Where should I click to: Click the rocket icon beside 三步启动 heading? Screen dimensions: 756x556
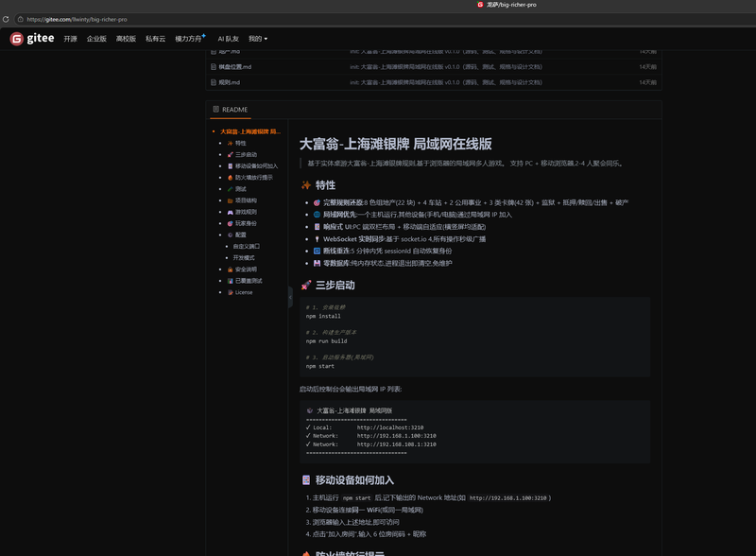point(305,286)
